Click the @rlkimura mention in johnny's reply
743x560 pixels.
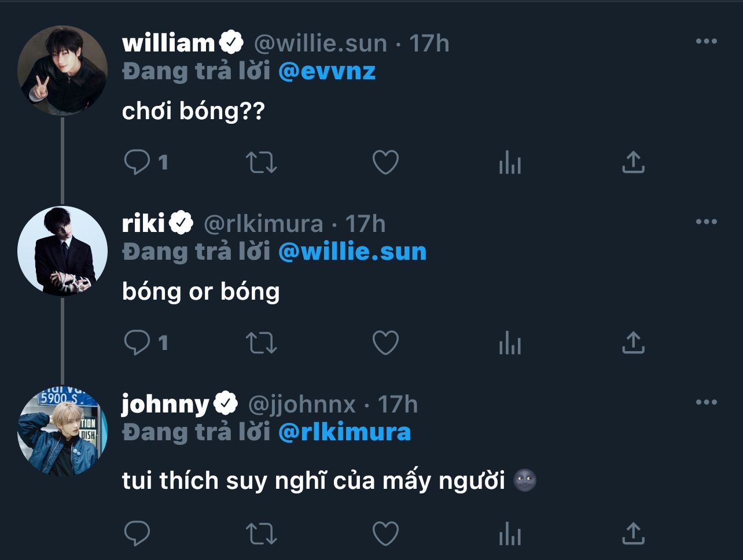[345, 432]
